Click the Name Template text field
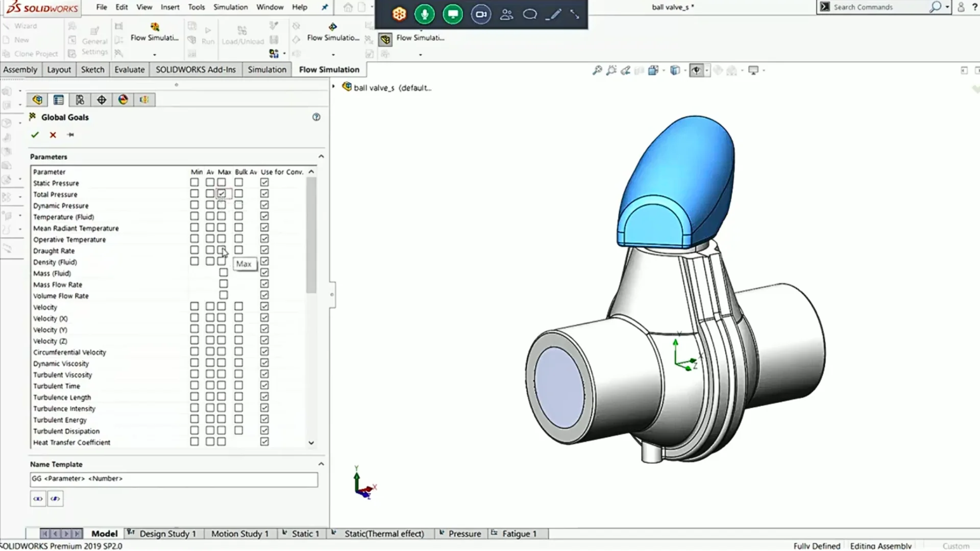Image resolution: width=980 pixels, height=551 pixels. 174,479
